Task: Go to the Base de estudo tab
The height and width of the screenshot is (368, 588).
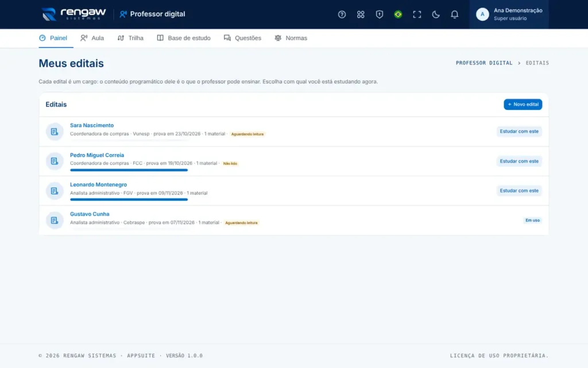Action: click(184, 38)
